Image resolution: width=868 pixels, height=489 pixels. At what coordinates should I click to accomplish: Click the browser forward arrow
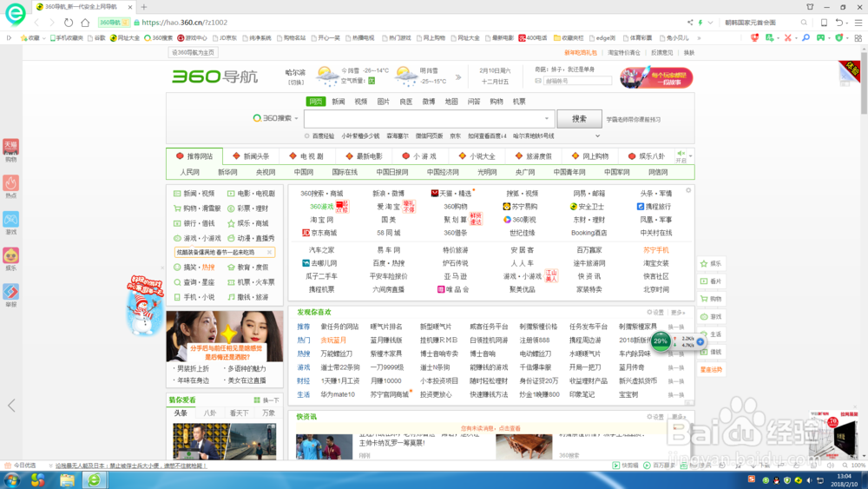point(52,23)
